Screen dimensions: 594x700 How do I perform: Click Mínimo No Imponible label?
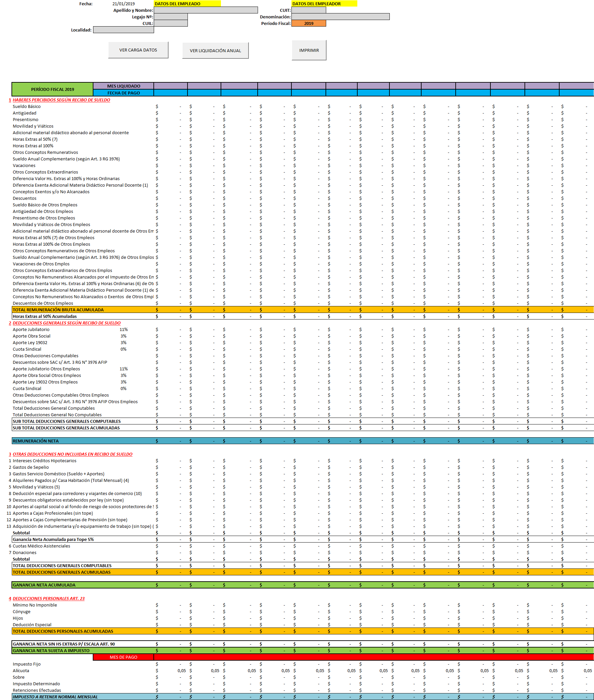35,605
